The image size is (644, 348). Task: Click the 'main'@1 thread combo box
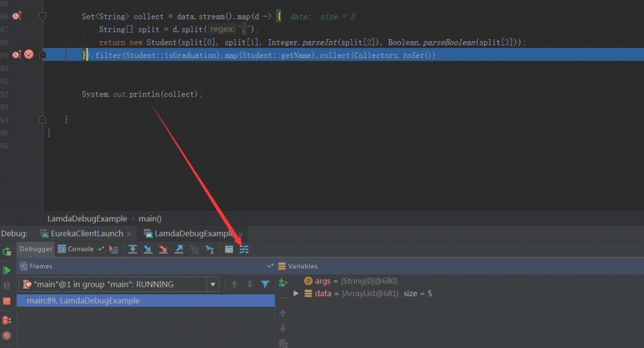pos(119,284)
